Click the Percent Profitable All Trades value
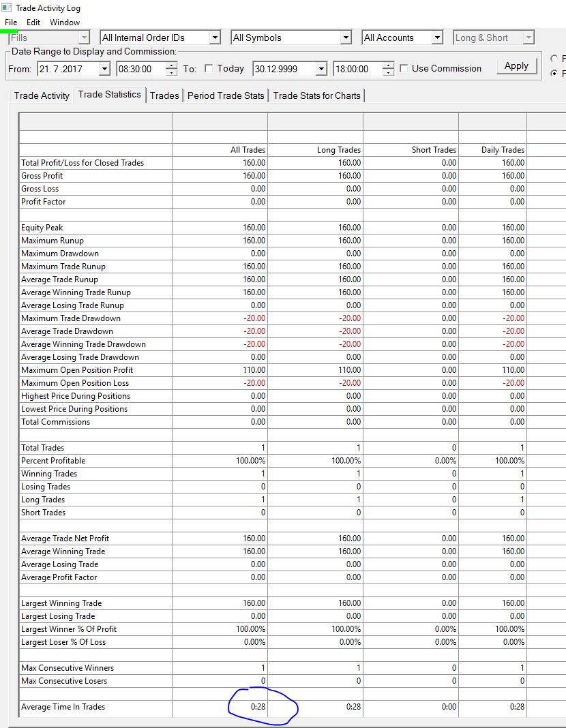Screen dimensions: 566x728 (x=251, y=461)
